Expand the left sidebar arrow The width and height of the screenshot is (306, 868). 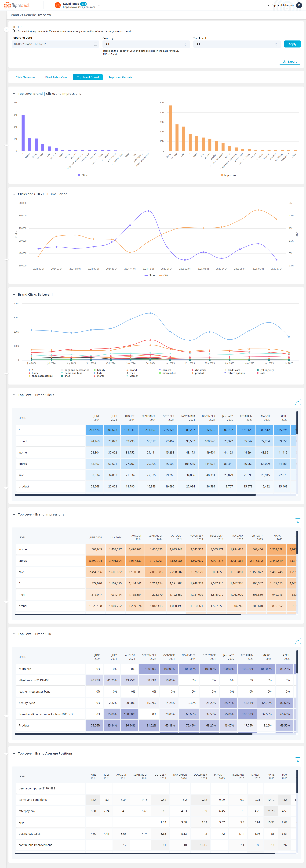(x=6, y=30)
